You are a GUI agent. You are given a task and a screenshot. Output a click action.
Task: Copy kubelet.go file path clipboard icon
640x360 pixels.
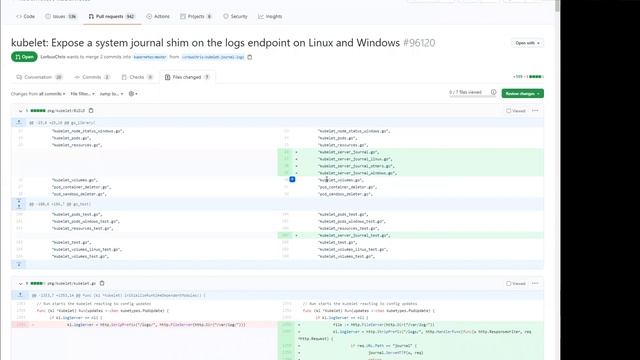point(102,283)
